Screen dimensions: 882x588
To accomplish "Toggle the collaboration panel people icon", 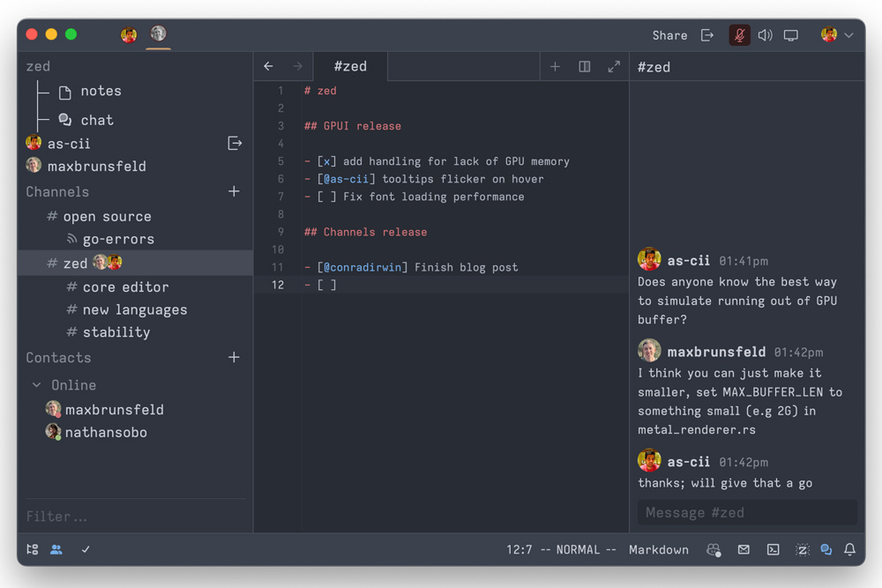I will [56, 549].
